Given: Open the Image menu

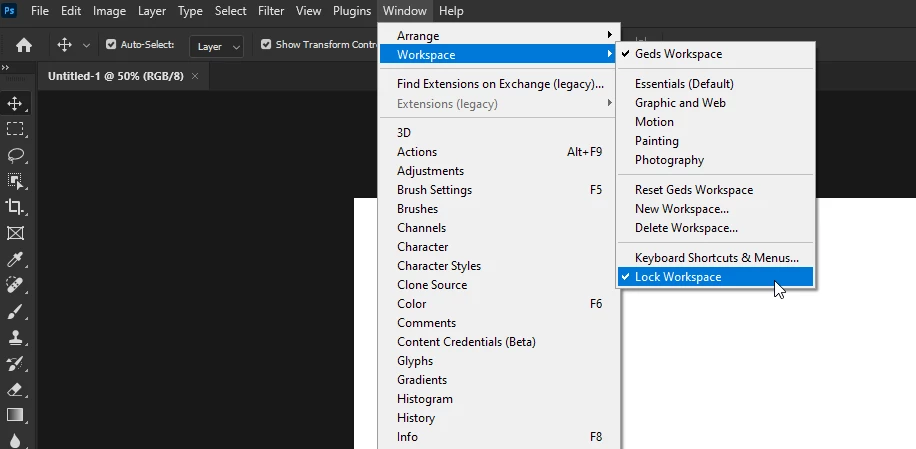Looking at the screenshot, I should pos(109,11).
